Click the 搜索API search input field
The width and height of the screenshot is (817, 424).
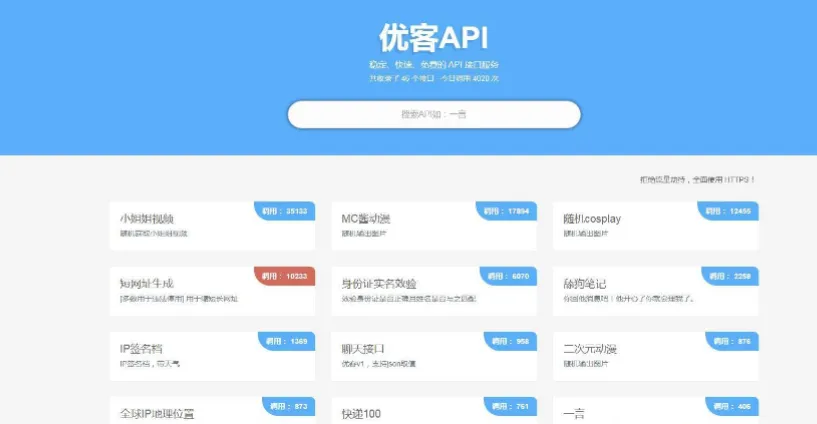(433, 114)
